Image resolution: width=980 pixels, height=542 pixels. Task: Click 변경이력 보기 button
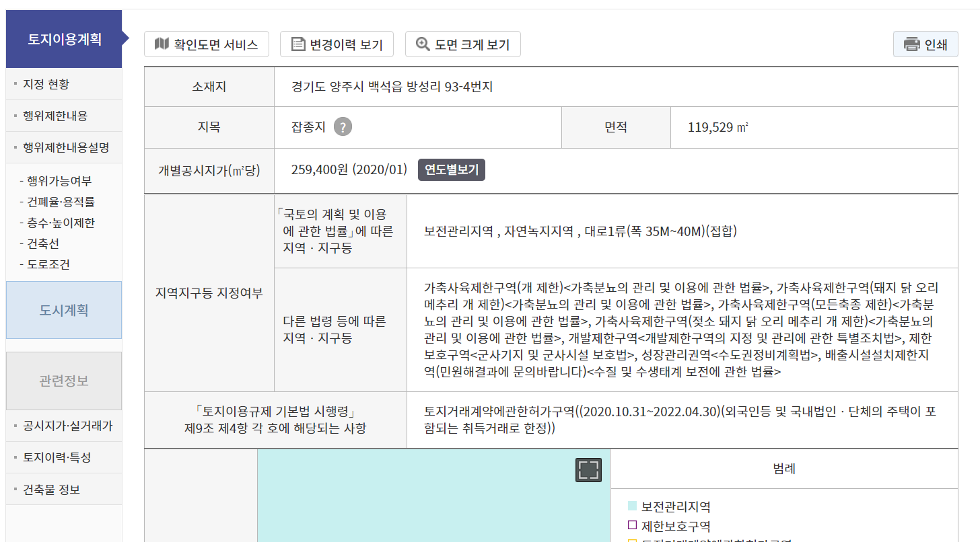tap(337, 44)
